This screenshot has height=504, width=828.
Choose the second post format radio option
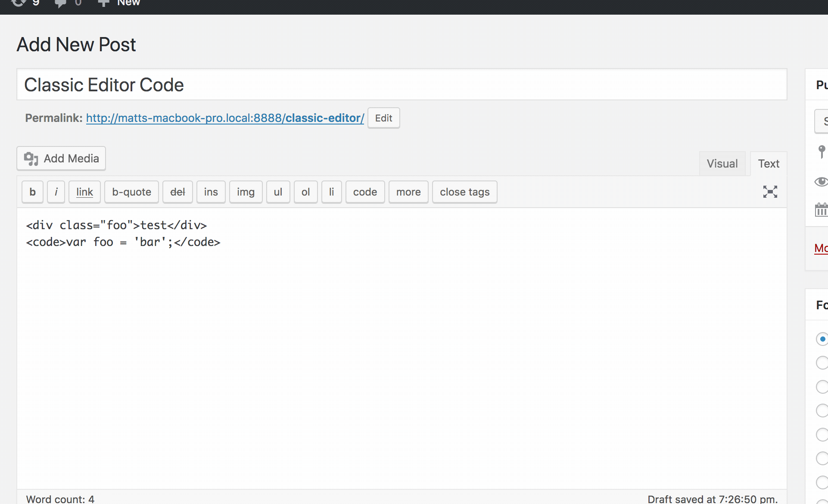(x=822, y=363)
